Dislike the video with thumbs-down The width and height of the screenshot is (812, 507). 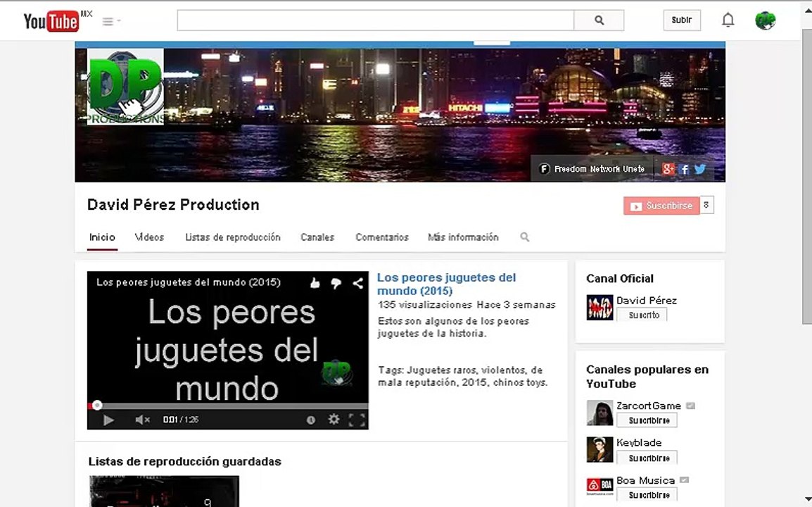pos(336,283)
